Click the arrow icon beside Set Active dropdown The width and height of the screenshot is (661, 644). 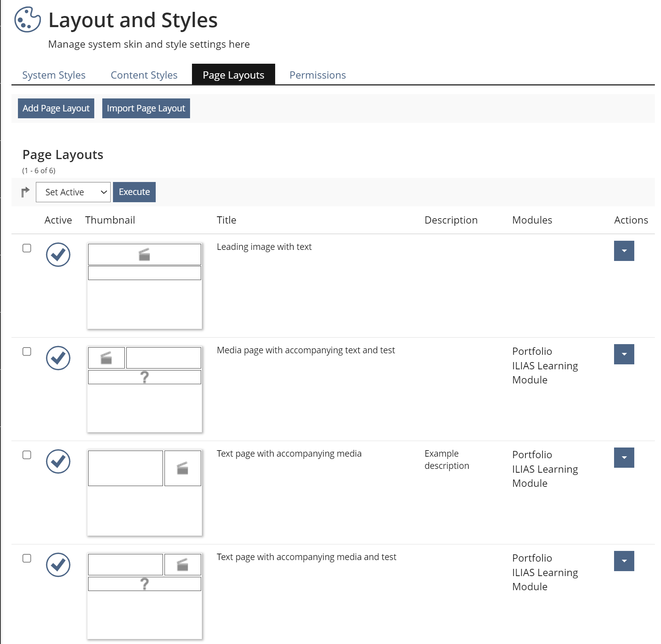click(25, 192)
